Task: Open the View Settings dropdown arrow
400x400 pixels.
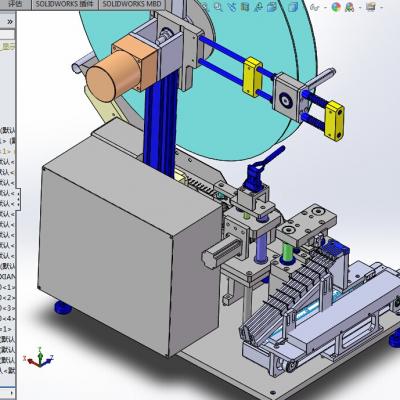Action: [381, 7]
